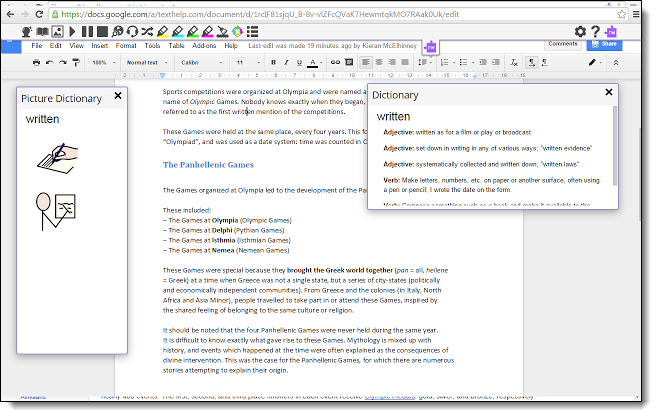Open the Dictionary book icon
Viewport: 657px width, 417px height.
[x=42, y=32]
